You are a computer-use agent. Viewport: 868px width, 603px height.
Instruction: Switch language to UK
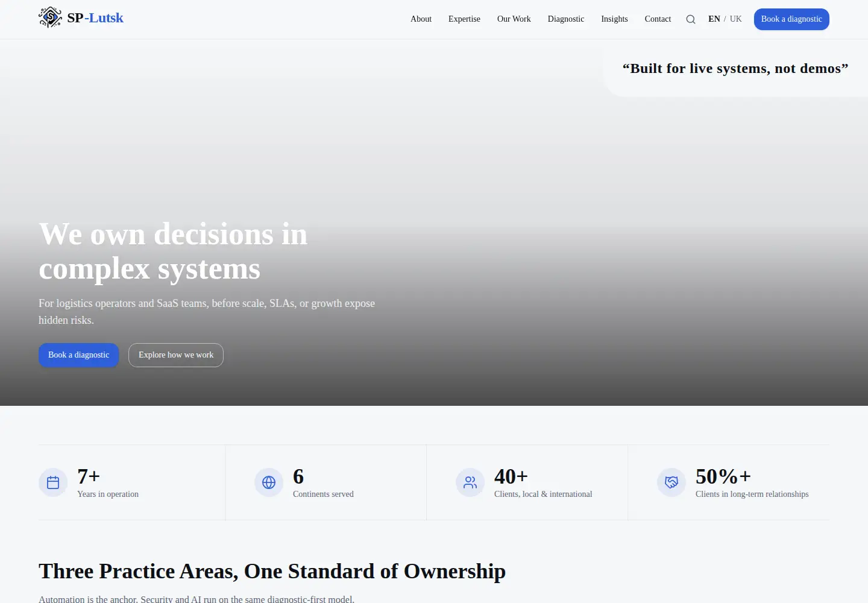(736, 19)
